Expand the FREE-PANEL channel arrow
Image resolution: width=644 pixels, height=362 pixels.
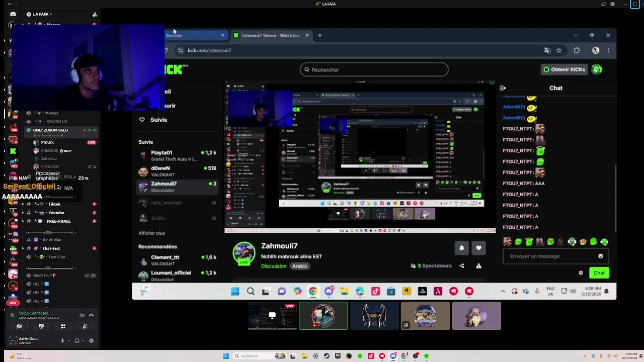coord(22,221)
